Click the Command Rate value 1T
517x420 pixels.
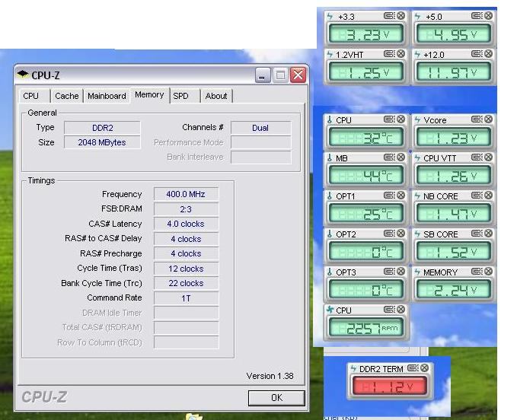(186, 298)
